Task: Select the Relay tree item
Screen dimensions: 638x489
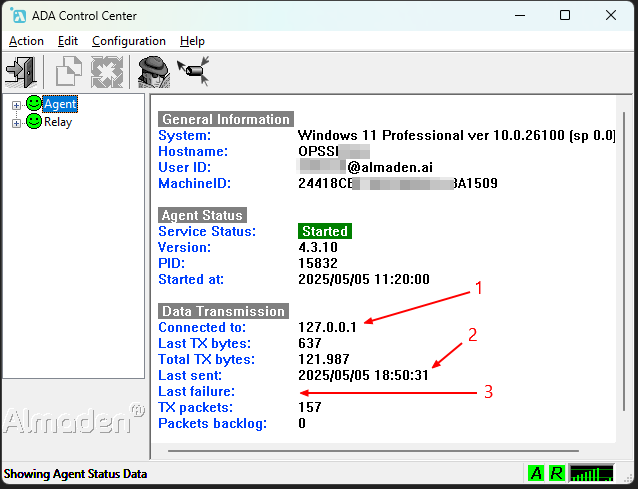Action: (58, 122)
